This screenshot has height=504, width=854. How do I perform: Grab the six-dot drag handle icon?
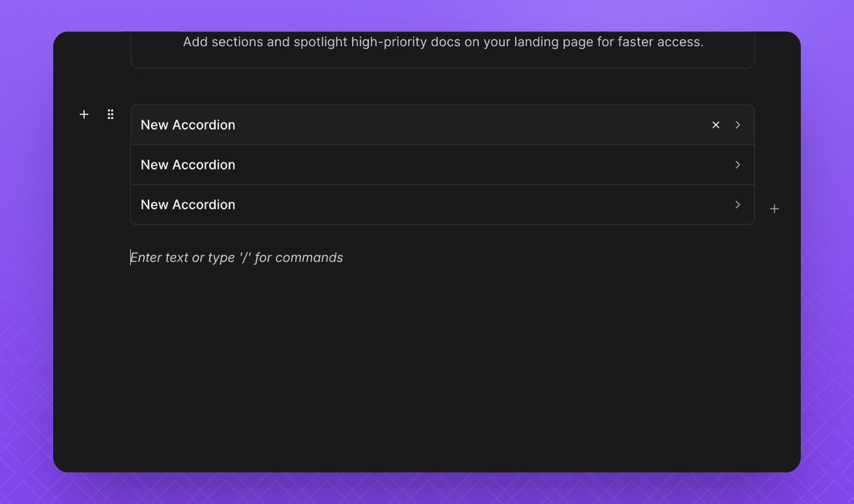tap(111, 114)
